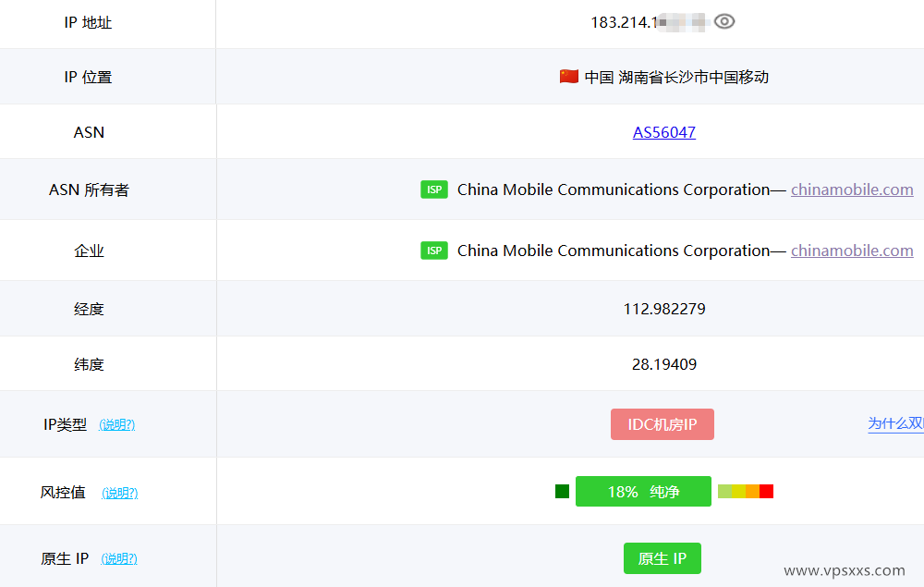Open chinamobile.com link in ASN owner row
Image resolution: width=924 pixels, height=587 pixels.
pos(852,189)
